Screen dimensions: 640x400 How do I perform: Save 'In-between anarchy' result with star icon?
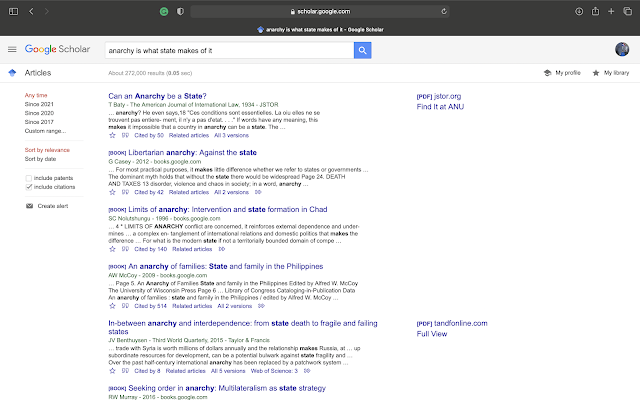coord(112,371)
